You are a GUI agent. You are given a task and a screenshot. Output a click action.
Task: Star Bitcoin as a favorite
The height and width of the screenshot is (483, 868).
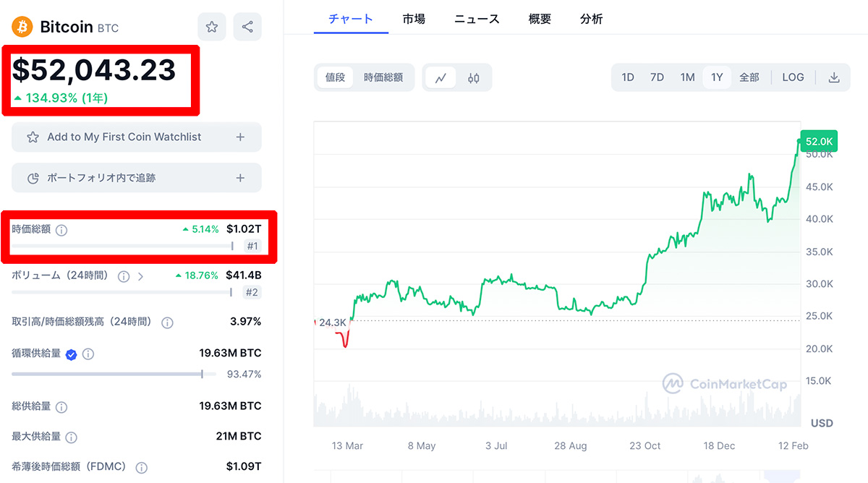212,27
